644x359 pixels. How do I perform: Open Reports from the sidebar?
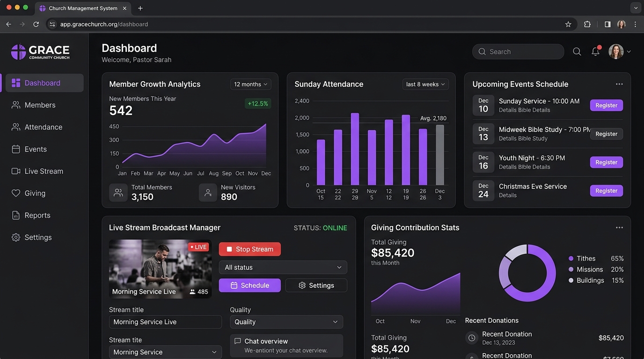click(37, 215)
